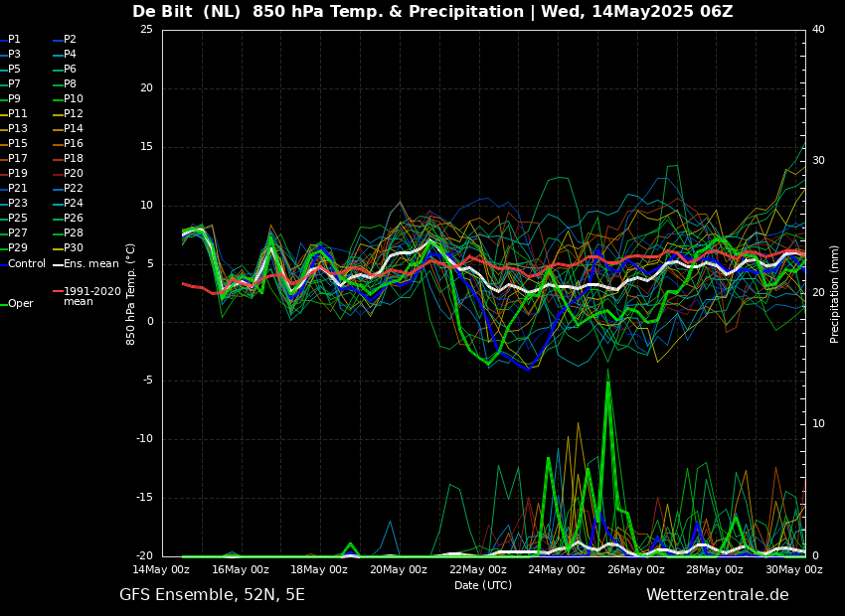
Task: Click the GFS Ensemble, 52N, 5E caption
Action: click(212, 595)
